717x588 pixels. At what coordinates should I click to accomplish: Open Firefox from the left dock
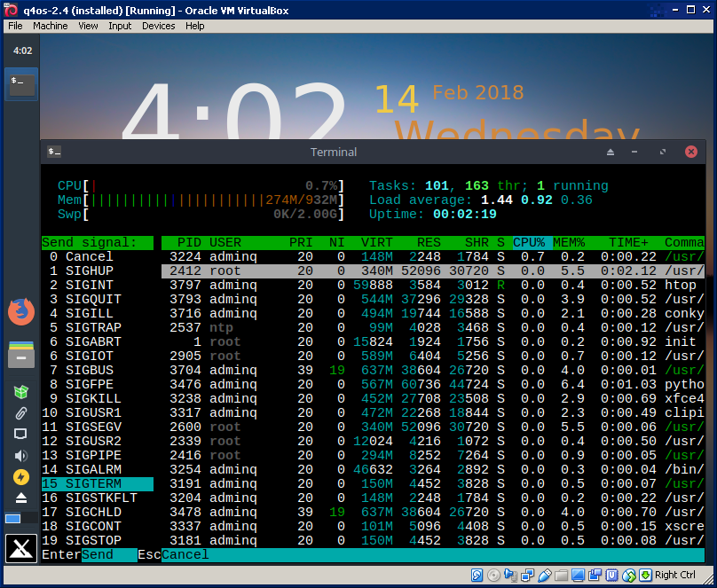pyautogui.click(x=20, y=312)
